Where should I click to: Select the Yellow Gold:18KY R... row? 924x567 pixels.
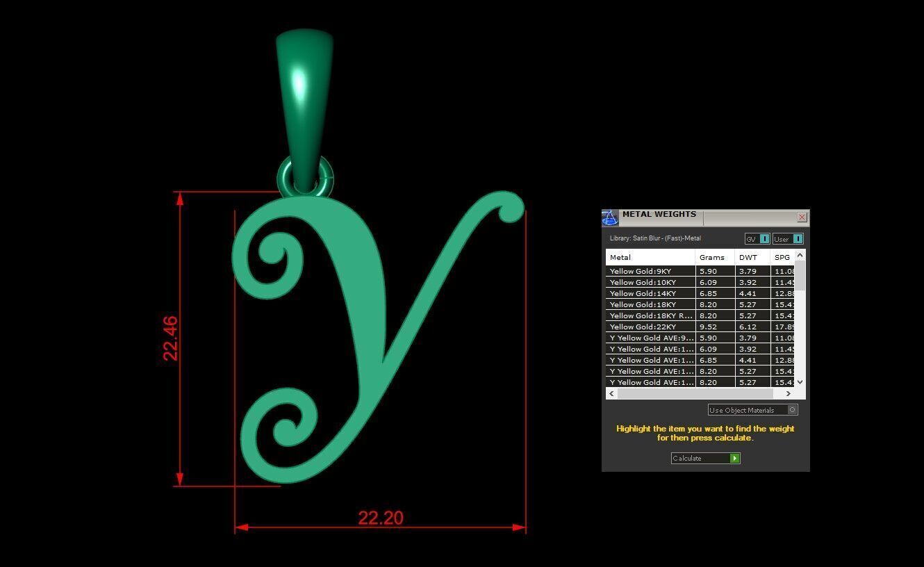tap(700, 315)
